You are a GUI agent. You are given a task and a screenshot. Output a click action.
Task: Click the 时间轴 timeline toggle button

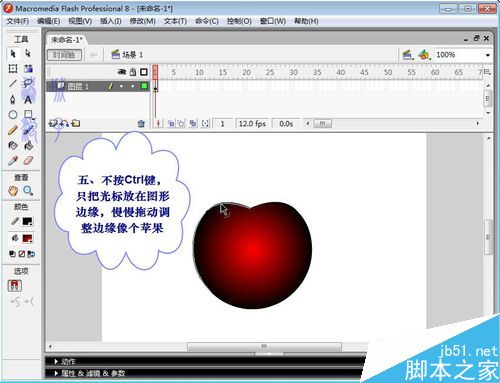click(64, 55)
